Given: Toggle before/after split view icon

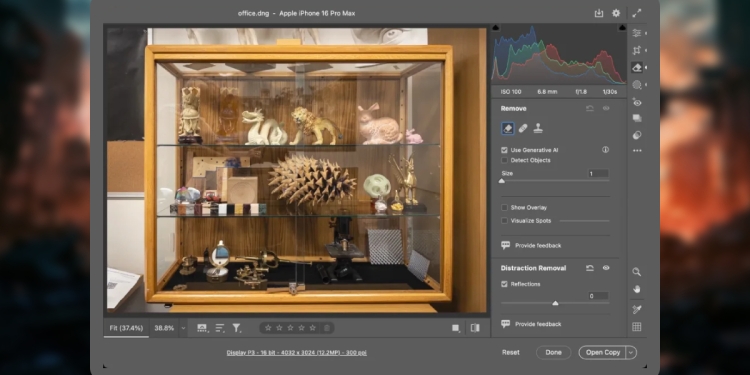Looking at the screenshot, I should [475, 328].
